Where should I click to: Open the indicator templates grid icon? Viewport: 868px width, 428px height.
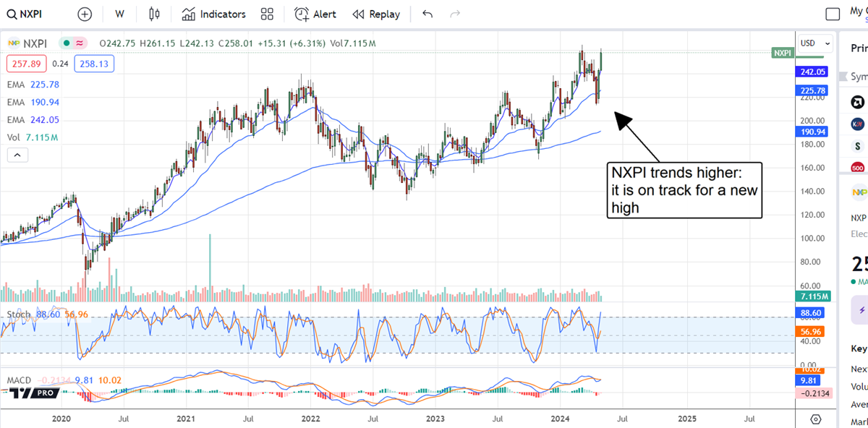(267, 14)
